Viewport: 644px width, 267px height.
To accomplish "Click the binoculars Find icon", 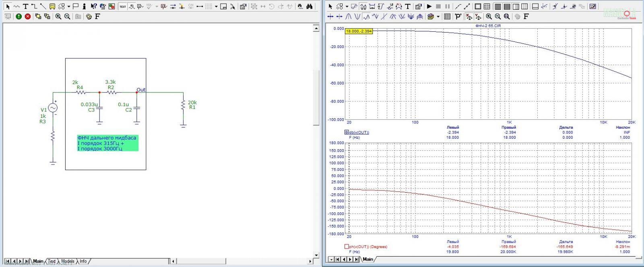I will pyautogui.click(x=309, y=6).
